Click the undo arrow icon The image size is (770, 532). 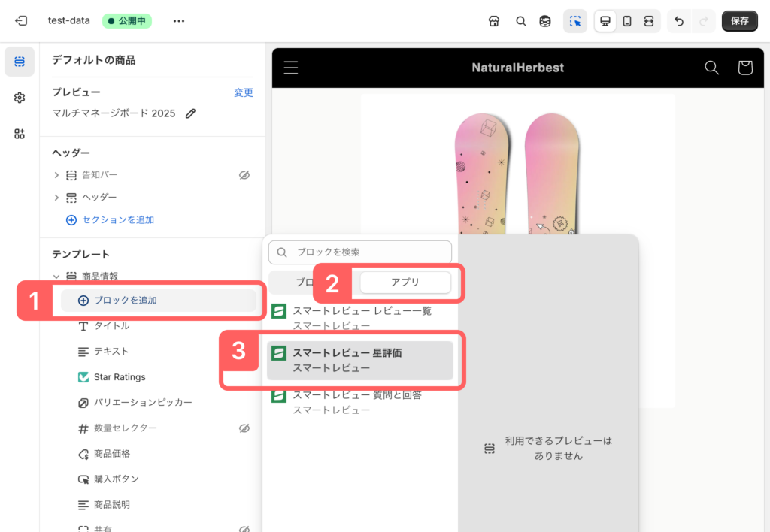tap(679, 21)
